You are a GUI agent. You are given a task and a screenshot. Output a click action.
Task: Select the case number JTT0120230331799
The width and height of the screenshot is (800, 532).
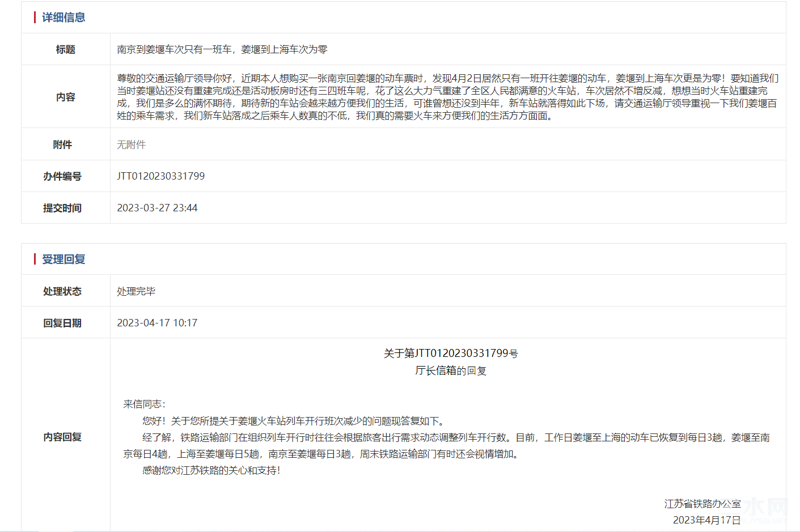tap(161, 176)
